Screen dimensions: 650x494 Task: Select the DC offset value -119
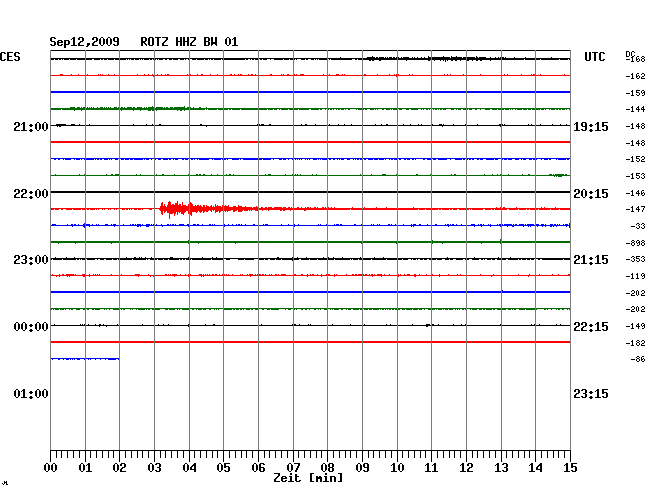click(635, 276)
